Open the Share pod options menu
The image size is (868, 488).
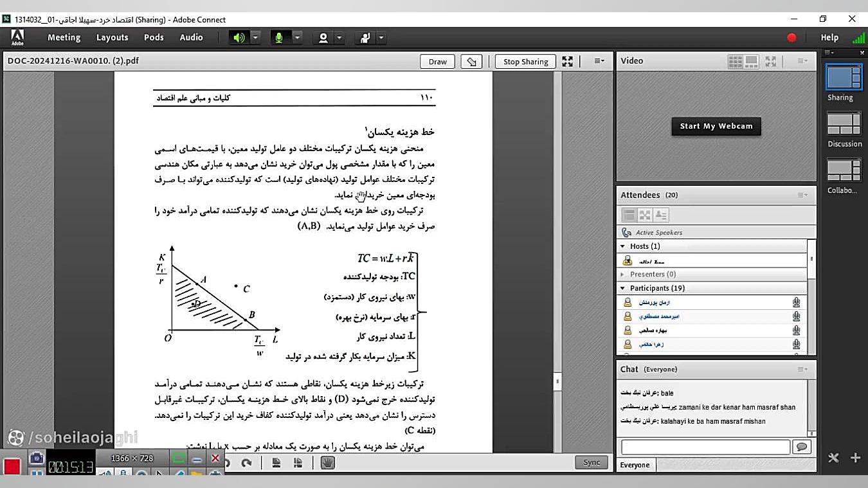599,61
